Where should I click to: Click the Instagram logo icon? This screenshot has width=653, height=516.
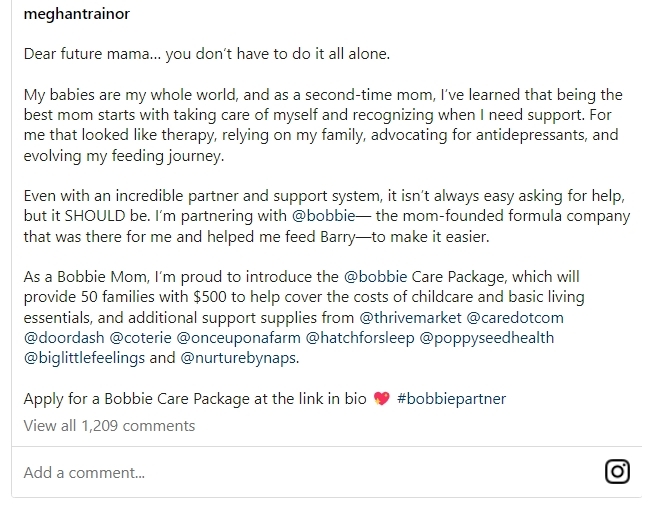click(x=617, y=471)
